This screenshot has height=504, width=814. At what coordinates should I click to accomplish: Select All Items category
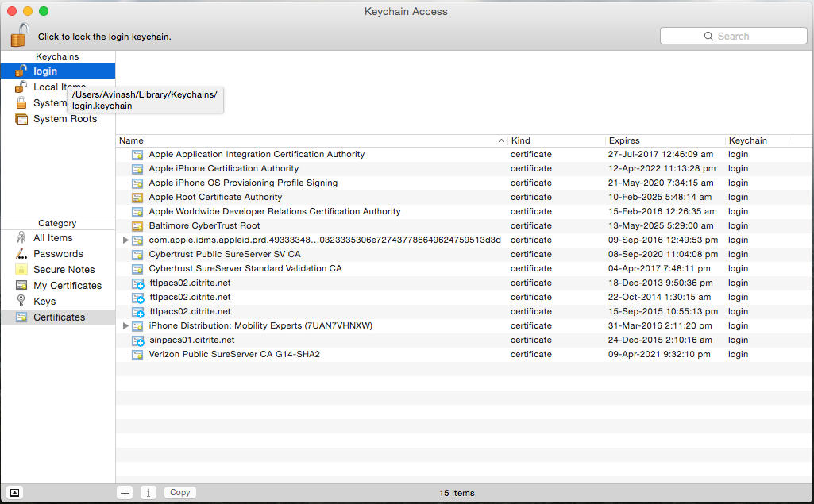click(52, 238)
